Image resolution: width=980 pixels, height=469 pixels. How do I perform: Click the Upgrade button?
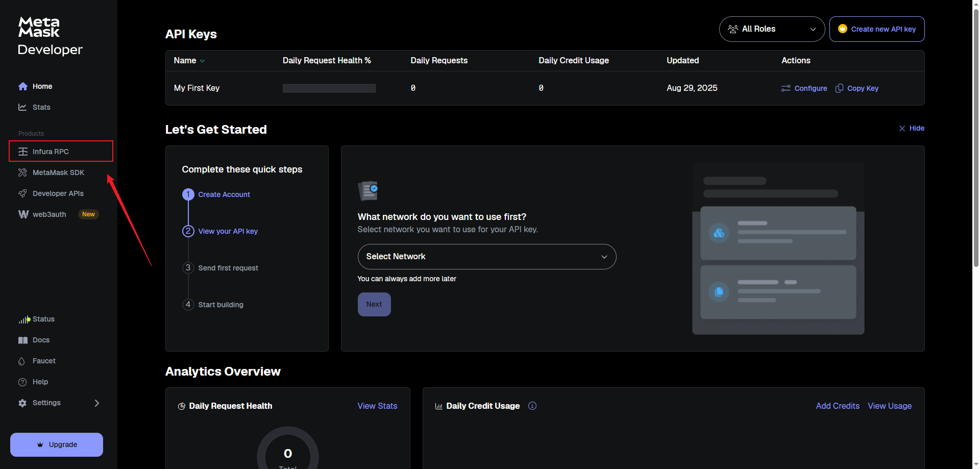click(57, 445)
